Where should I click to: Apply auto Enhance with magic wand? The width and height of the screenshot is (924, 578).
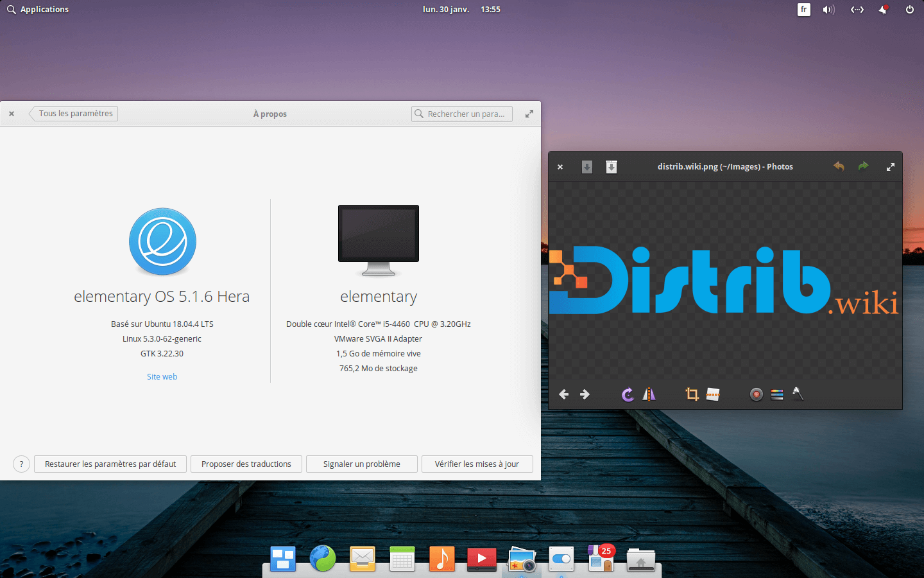pos(798,394)
